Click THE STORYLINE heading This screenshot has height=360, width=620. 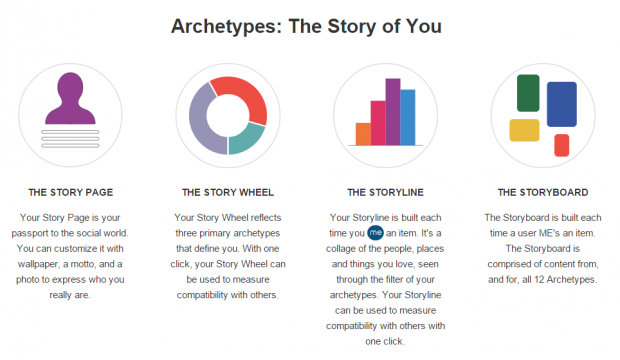[386, 192]
